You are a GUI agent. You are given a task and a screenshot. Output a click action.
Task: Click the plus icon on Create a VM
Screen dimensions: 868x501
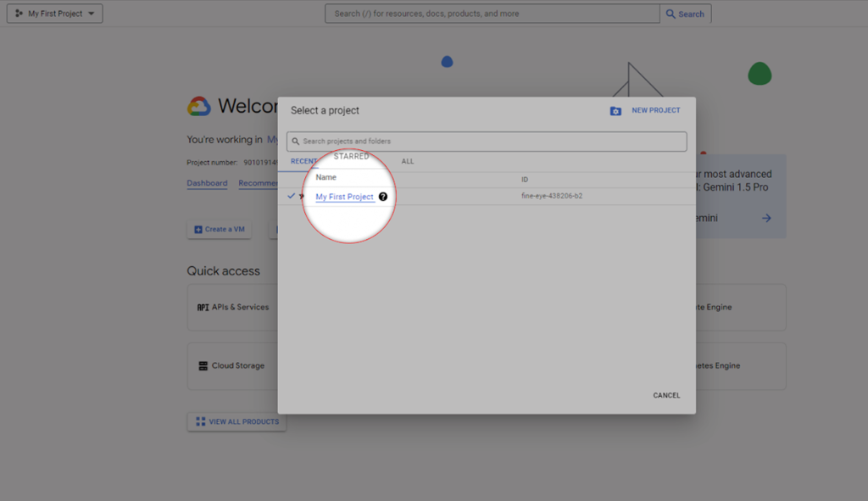click(198, 230)
